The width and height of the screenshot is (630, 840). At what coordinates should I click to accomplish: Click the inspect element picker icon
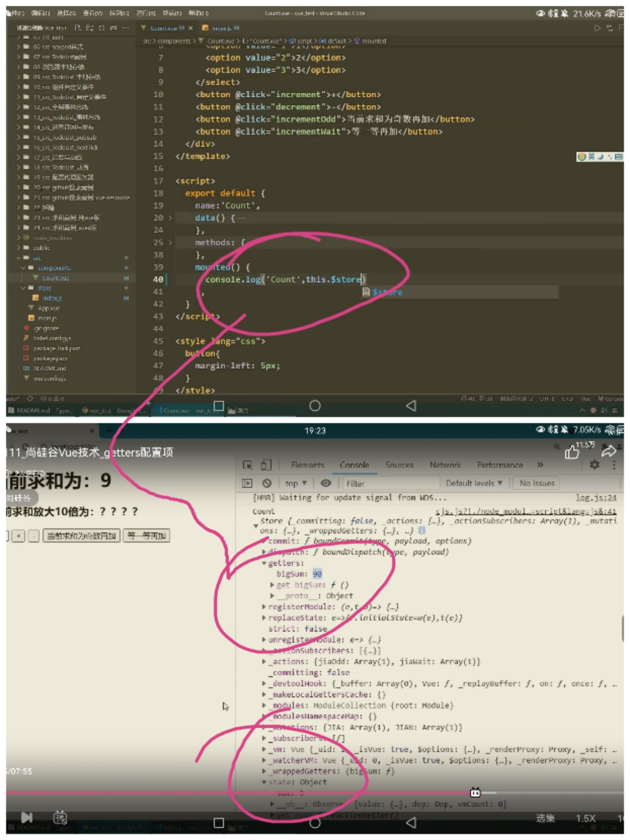(247, 465)
